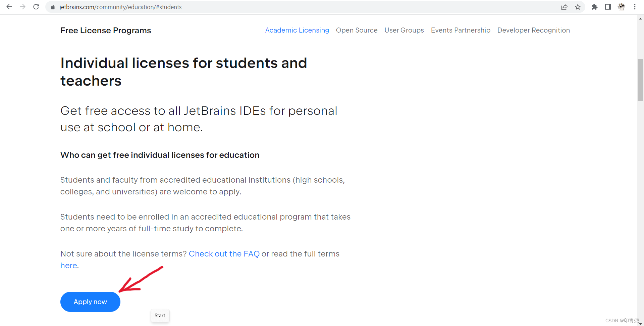Click the Free License Programs title
Image resolution: width=644 pixels, height=326 pixels.
pyautogui.click(x=106, y=31)
